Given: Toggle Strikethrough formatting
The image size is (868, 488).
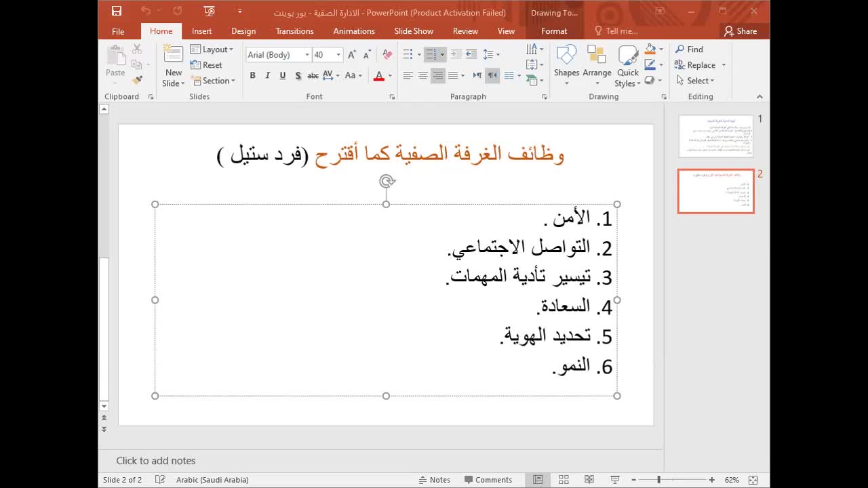Looking at the screenshot, I should point(313,75).
